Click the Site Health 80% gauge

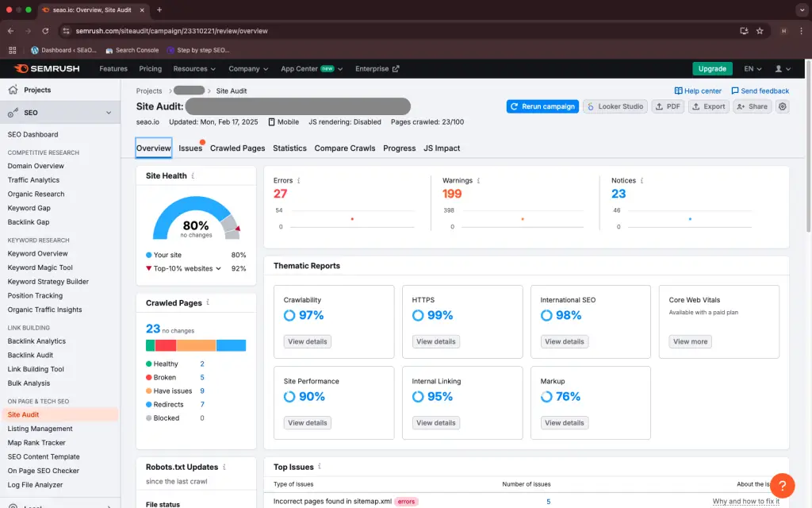(x=196, y=217)
